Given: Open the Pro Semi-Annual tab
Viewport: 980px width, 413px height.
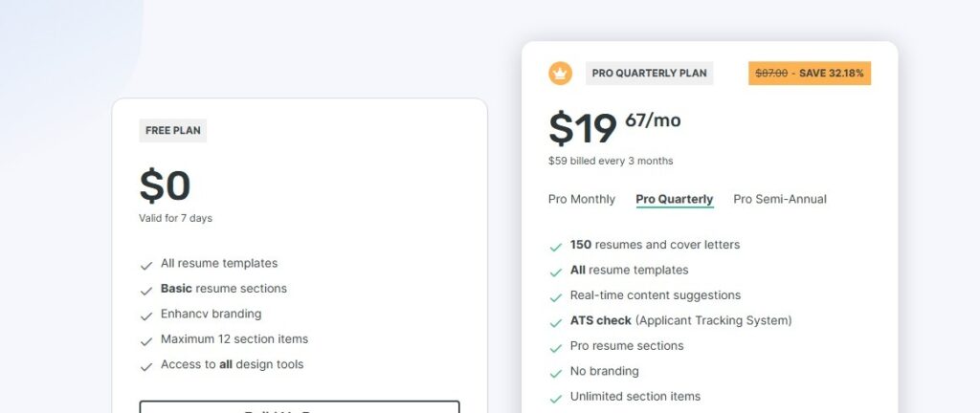Looking at the screenshot, I should point(780,199).
